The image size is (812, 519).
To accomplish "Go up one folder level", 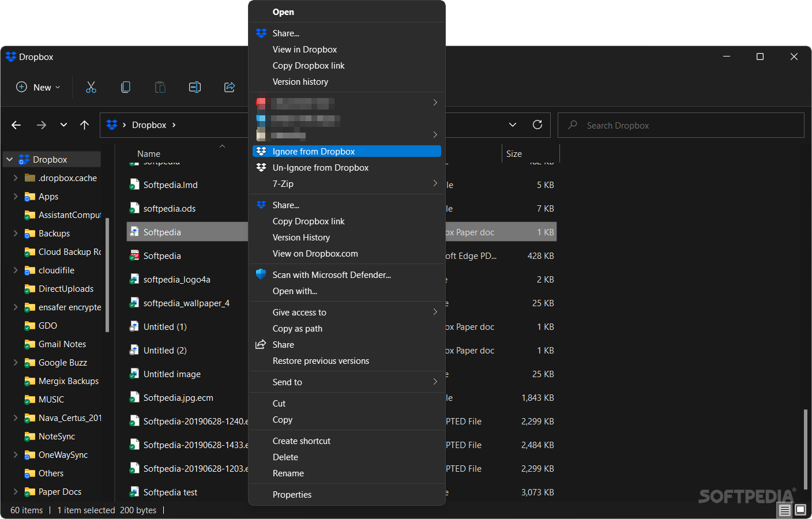I will pos(85,125).
